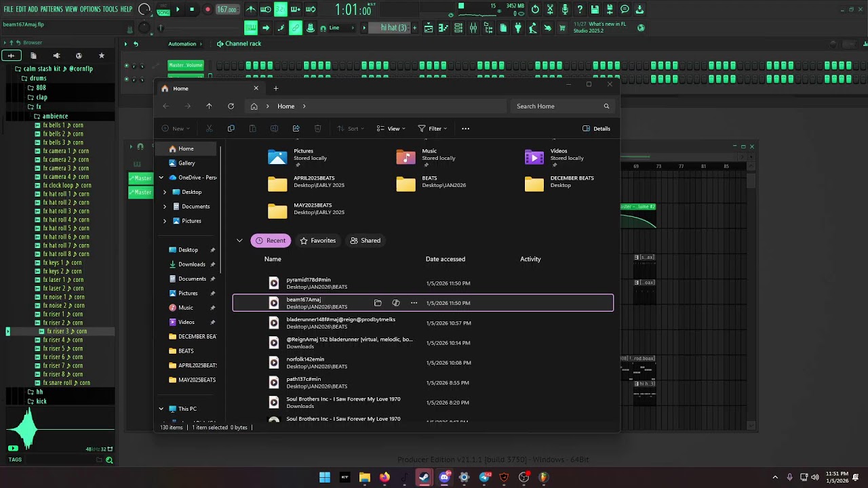Open See more options in File Explorer toolbar

tap(465, 129)
